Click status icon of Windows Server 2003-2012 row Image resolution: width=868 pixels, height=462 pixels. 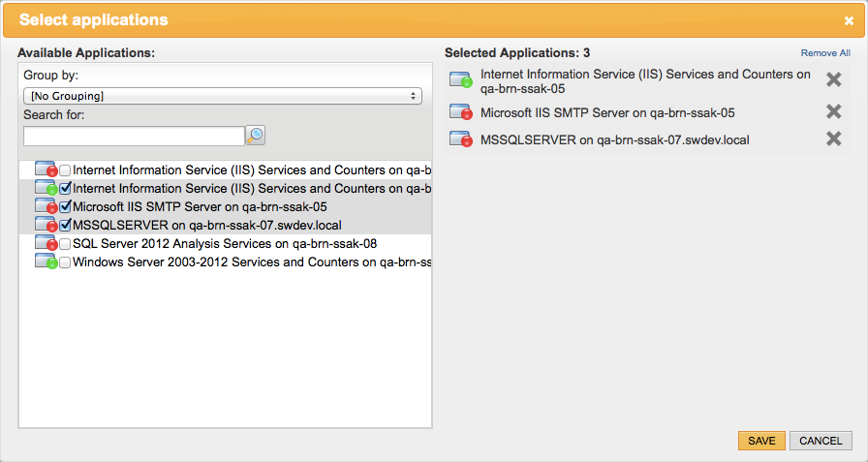coord(46,262)
